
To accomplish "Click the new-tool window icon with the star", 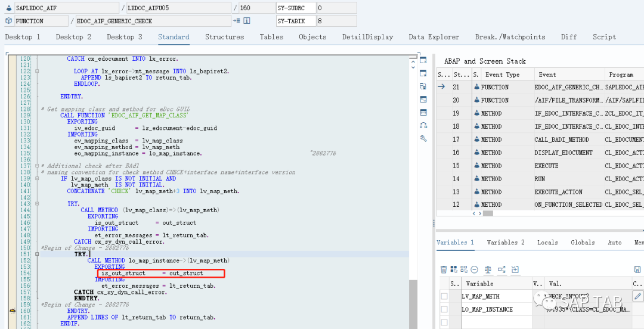I will tap(423, 73).
